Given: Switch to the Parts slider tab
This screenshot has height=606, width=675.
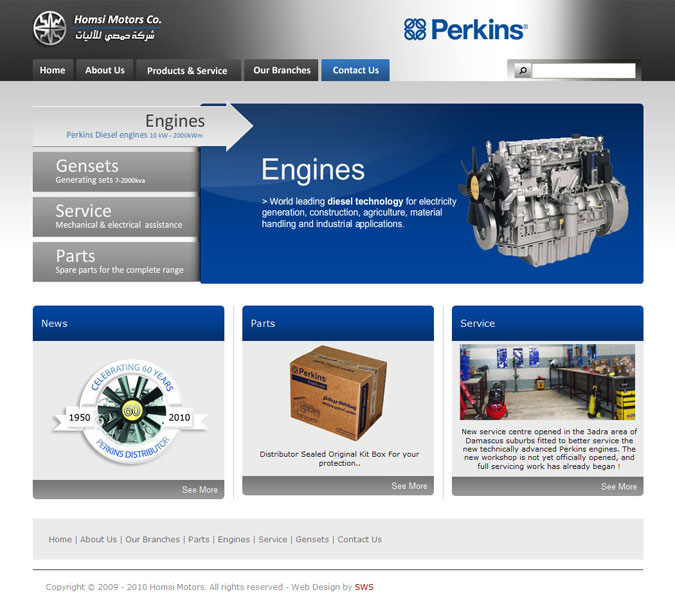Looking at the screenshot, I should [x=116, y=262].
